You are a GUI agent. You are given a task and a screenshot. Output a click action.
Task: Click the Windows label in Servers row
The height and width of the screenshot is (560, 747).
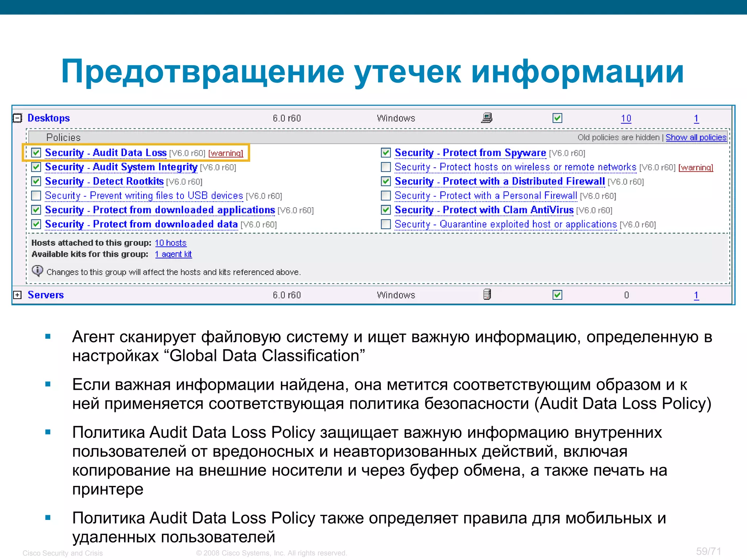pyautogui.click(x=396, y=295)
